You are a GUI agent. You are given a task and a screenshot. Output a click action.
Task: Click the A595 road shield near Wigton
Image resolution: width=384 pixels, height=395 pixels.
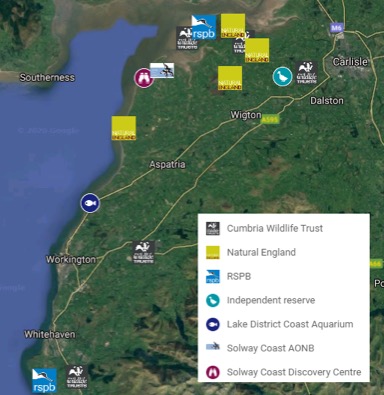270,120
